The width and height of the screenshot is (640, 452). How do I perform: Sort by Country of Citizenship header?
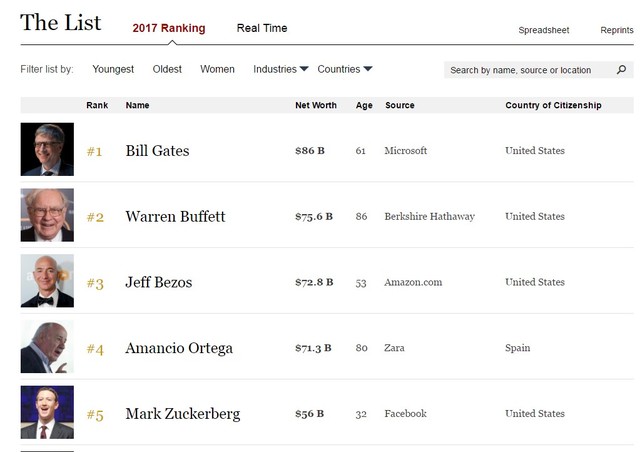pyautogui.click(x=553, y=105)
